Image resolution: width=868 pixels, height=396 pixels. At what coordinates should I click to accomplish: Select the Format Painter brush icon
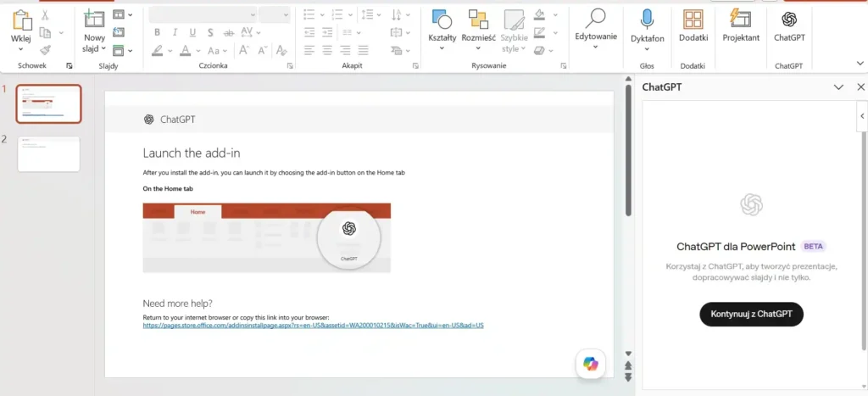[x=46, y=50]
